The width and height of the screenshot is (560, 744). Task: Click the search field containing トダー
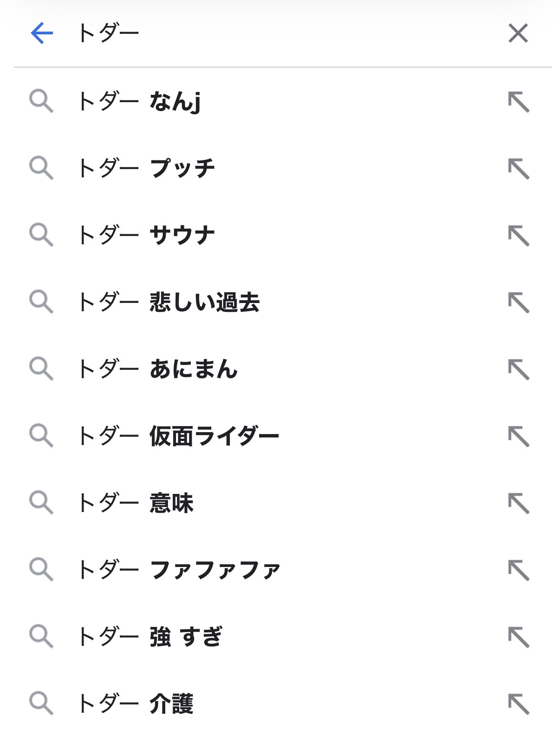pos(279,33)
